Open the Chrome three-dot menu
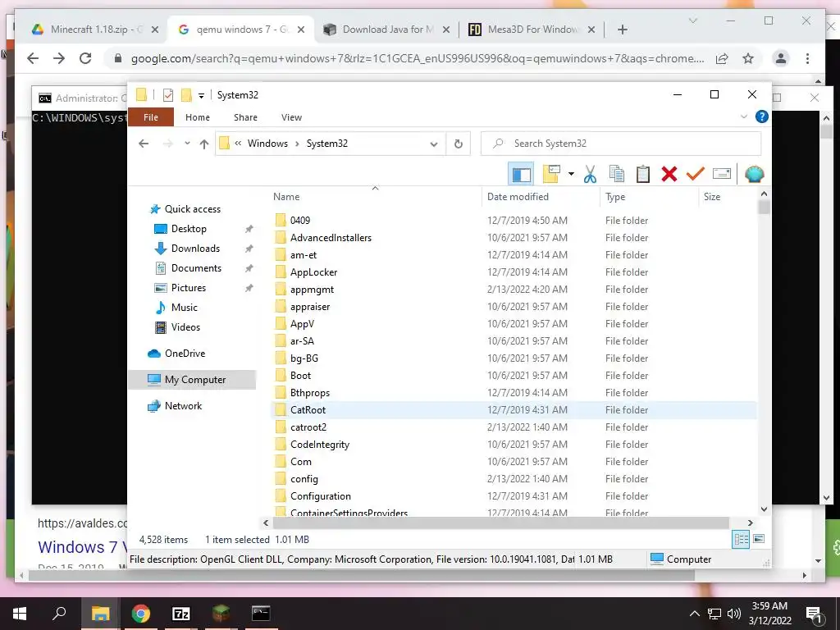Screen dimensions: 840x630 [807, 58]
